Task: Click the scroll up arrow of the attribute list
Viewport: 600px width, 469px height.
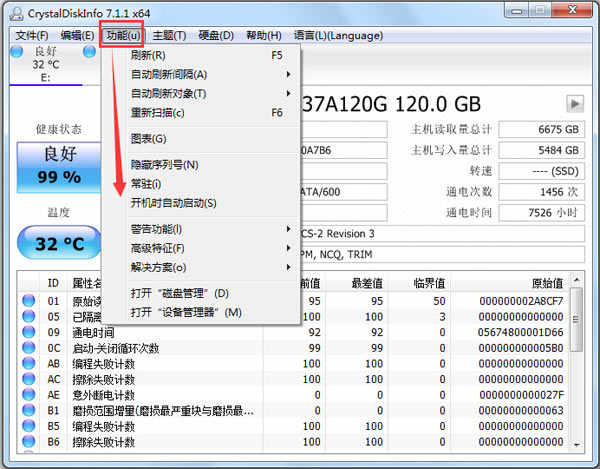Action: pos(576,280)
